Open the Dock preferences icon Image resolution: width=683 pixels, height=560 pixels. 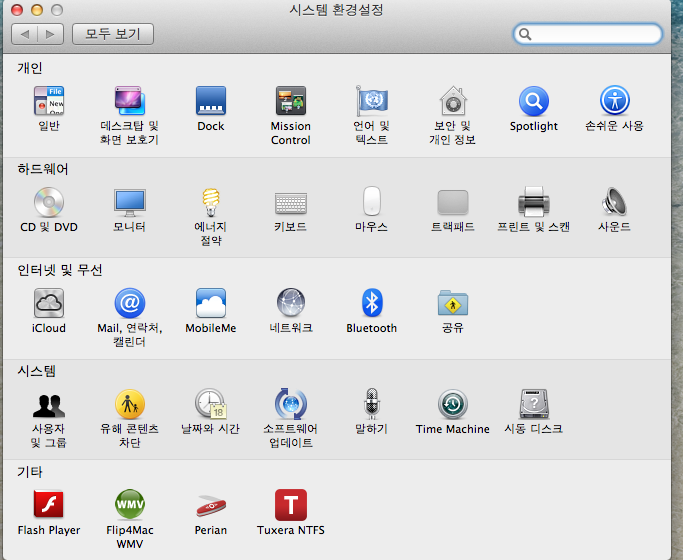coord(211,101)
